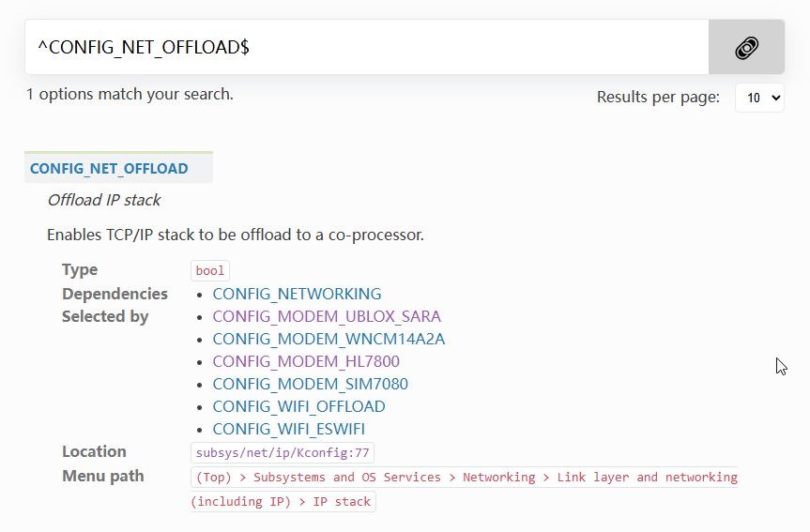This screenshot has width=810, height=532.
Task: Click the "1 options match your search" text
Action: [130, 94]
